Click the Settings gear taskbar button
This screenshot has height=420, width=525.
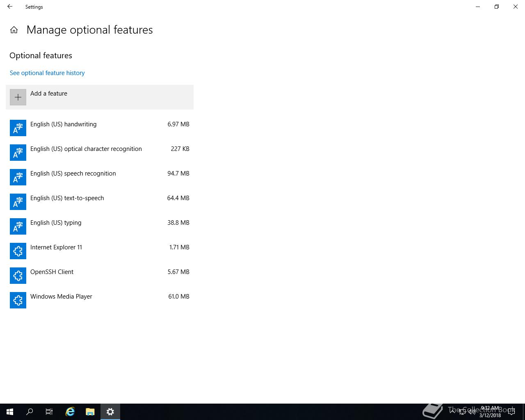click(x=110, y=412)
